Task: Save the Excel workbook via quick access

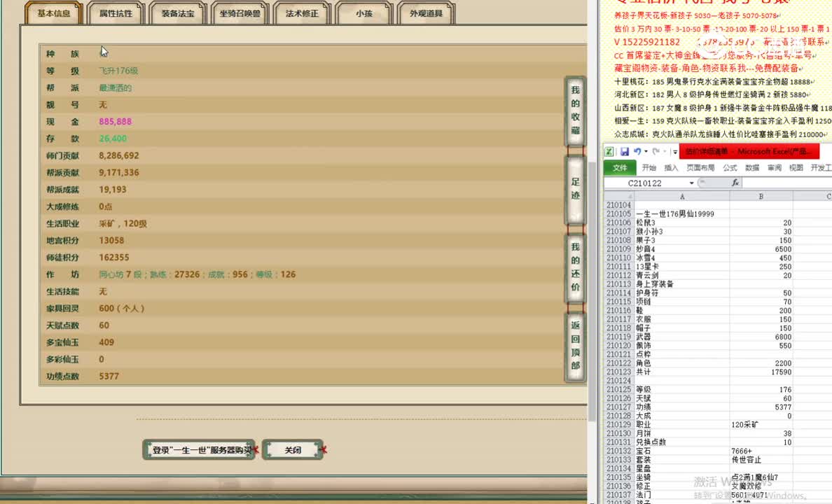Action: 625,152
